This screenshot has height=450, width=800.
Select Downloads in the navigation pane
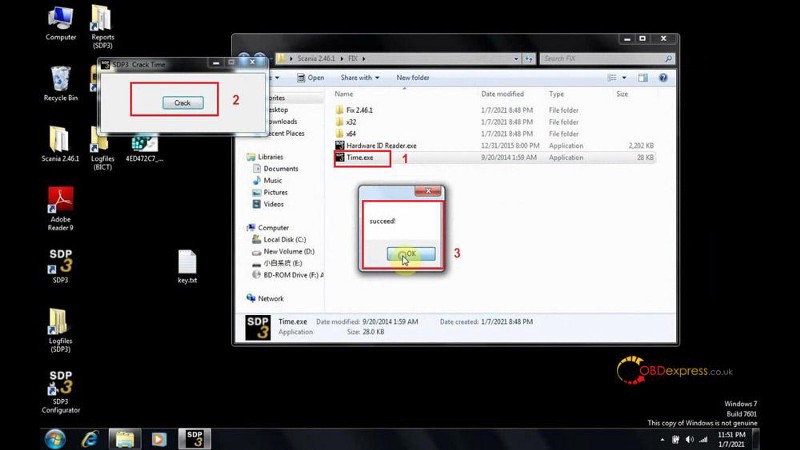click(283, 121)
